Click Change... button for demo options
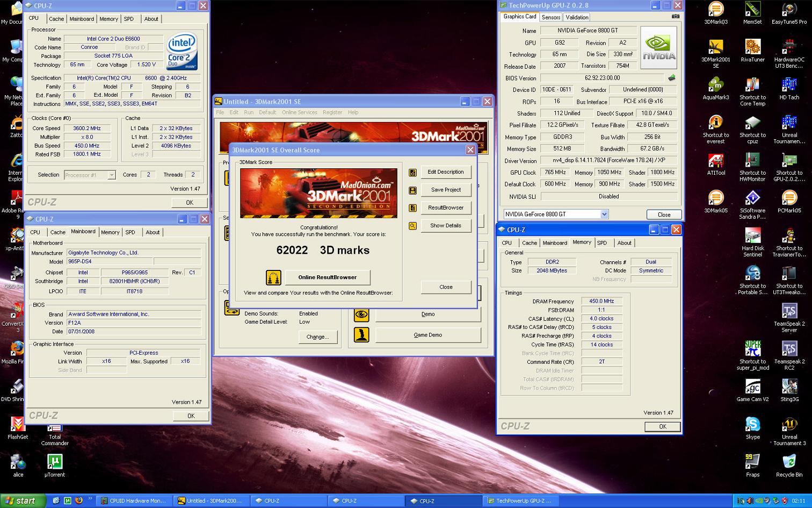The height and width of the screenshot is (508, 812). point(317,337)
